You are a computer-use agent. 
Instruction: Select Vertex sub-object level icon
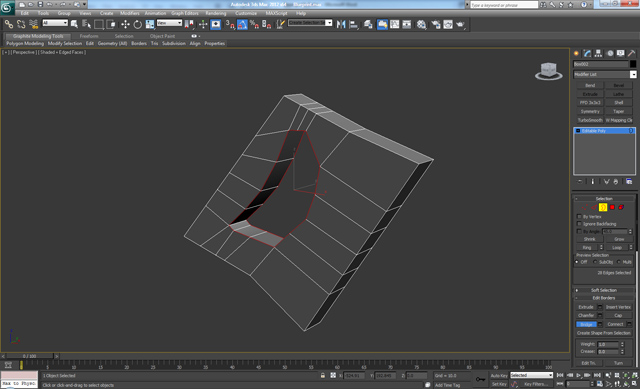click(x=585, y=207)
